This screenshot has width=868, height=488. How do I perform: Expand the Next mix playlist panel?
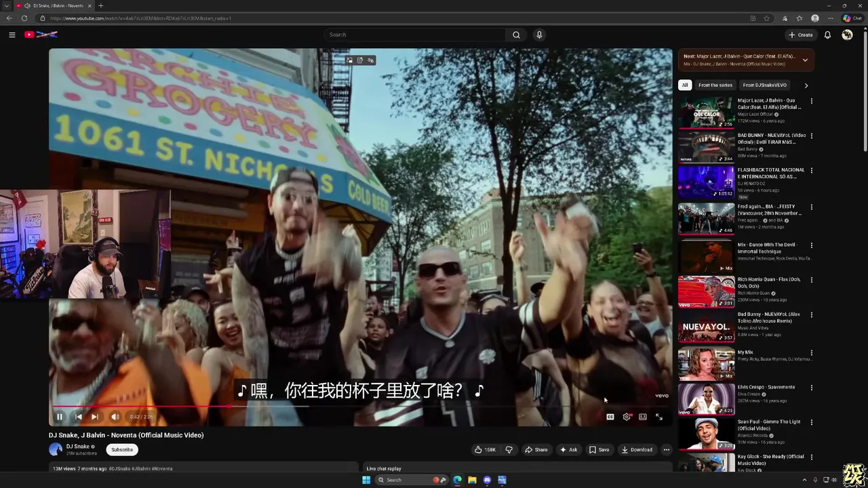point(805,60)
